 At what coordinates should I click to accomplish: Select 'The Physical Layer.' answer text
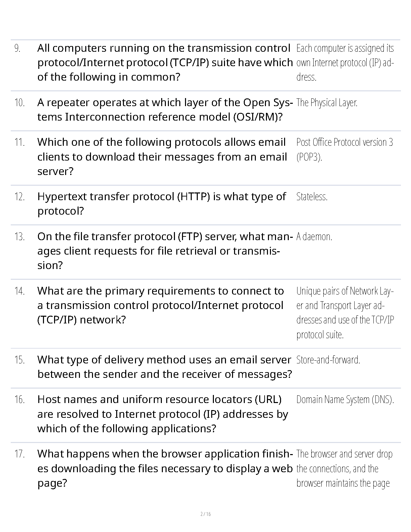[x=327, y=102]
